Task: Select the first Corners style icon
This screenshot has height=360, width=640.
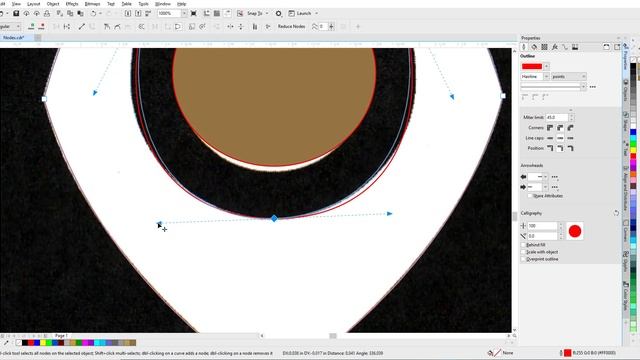Action: pos(550,128)
